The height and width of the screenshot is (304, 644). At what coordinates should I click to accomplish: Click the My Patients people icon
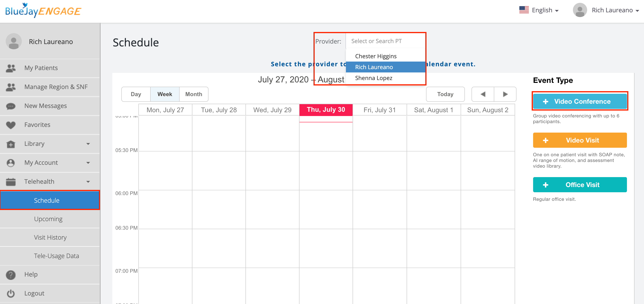point(11,68)
